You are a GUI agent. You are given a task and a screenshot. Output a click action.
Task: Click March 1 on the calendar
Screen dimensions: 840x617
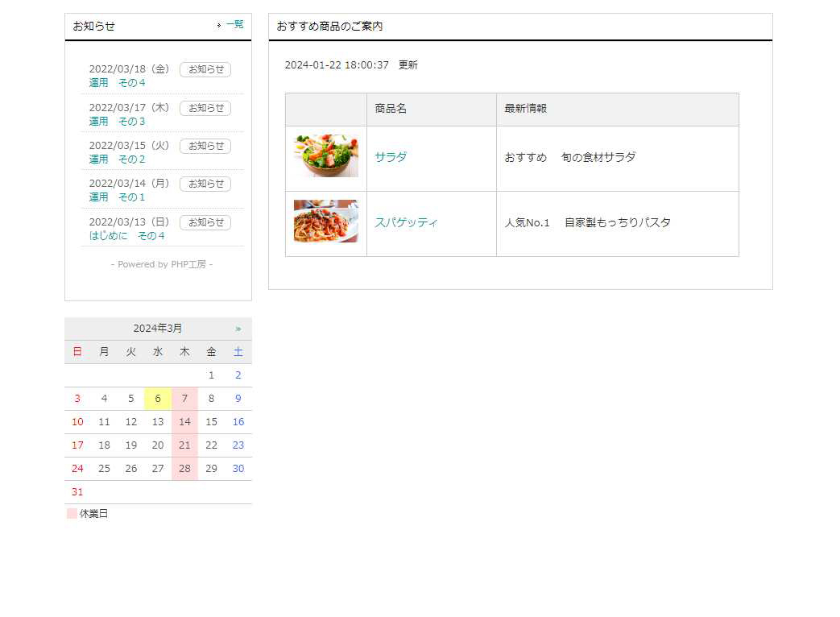[211, 375]
